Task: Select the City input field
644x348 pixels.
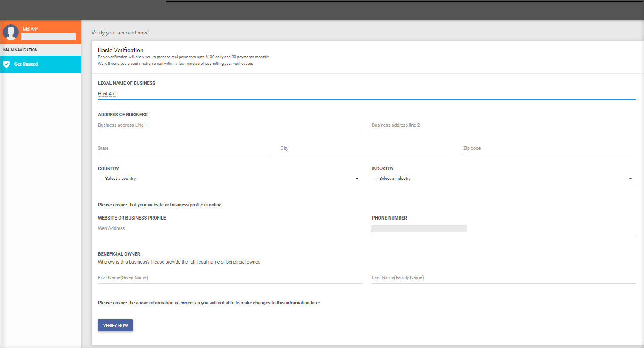Action: (x=366, y=148)
